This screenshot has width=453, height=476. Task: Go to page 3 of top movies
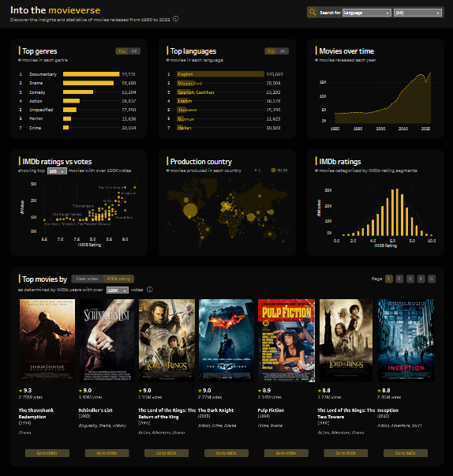pos(410,279)
